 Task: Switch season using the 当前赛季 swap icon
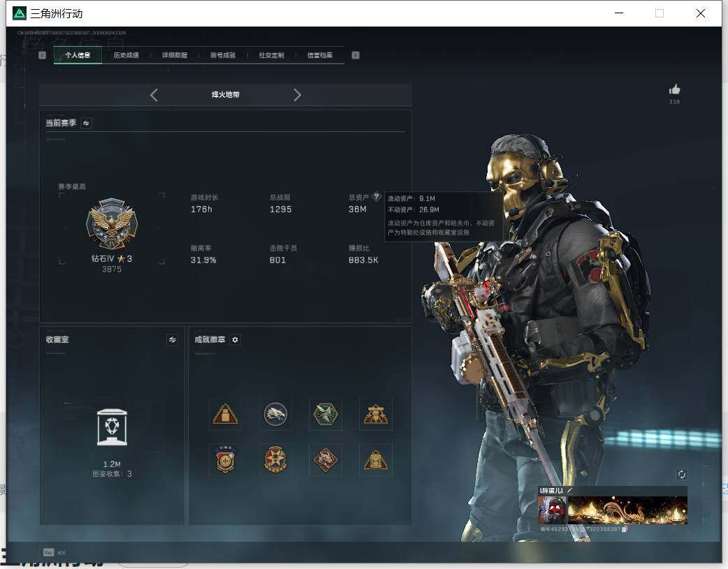(86, 123)
